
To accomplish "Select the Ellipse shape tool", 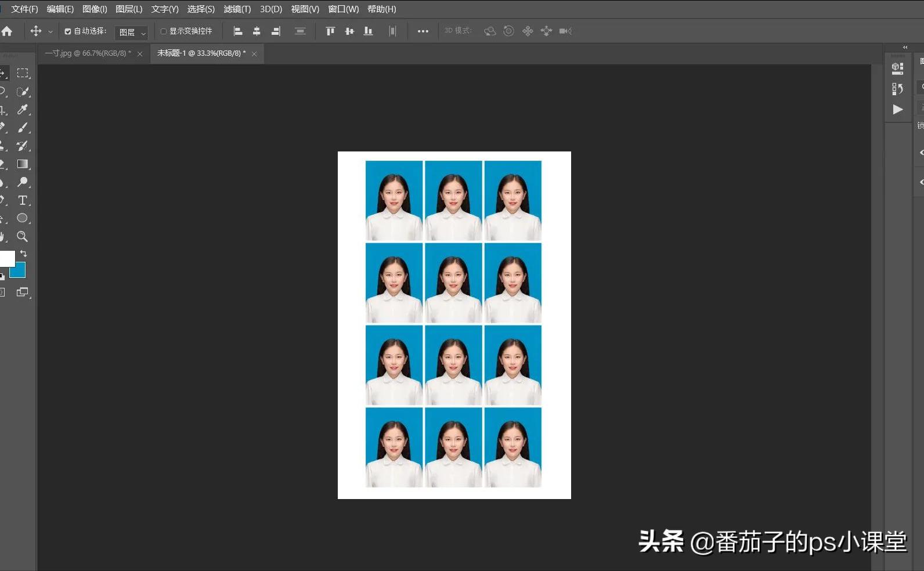I will [x=23, y=218].
